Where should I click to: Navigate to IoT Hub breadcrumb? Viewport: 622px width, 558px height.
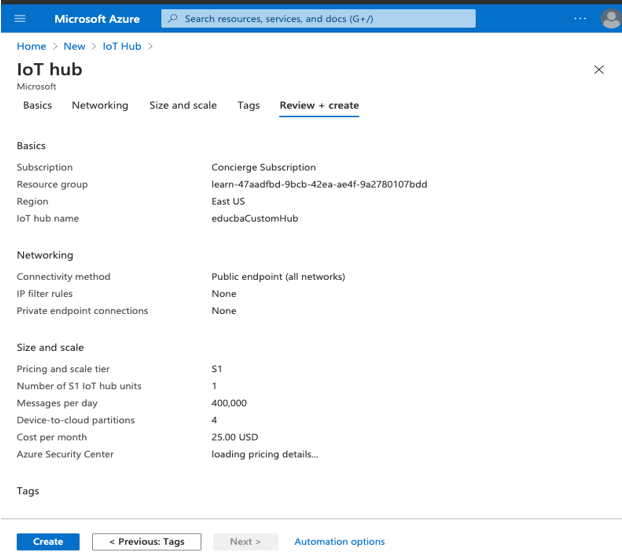[122, 46]
